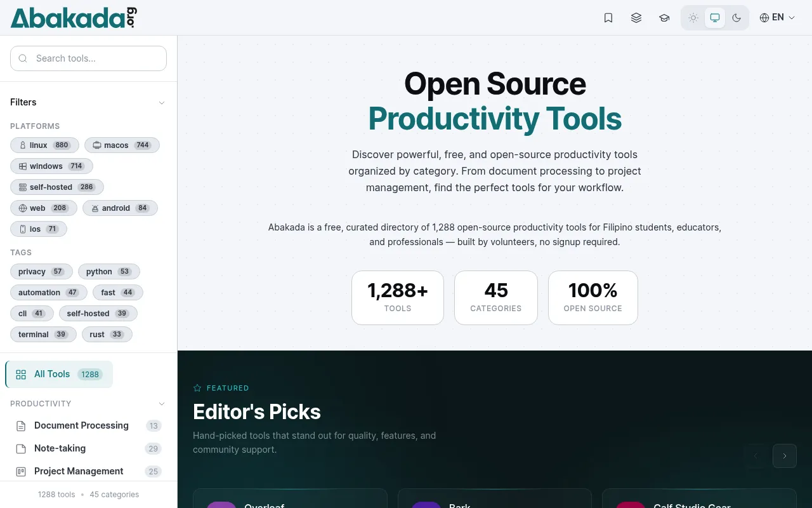Filter by the fast tag
The width and height of the screenshot is (812, 508).
[x=118, y=293]
